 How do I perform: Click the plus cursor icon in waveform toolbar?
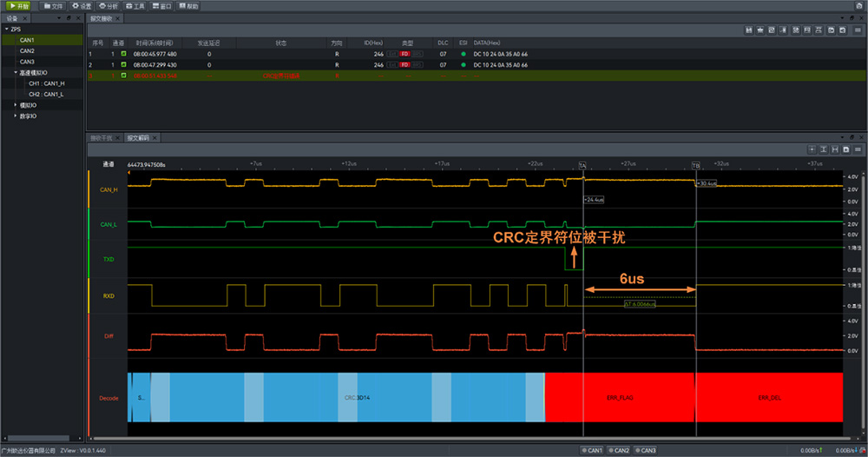point(812,149)
